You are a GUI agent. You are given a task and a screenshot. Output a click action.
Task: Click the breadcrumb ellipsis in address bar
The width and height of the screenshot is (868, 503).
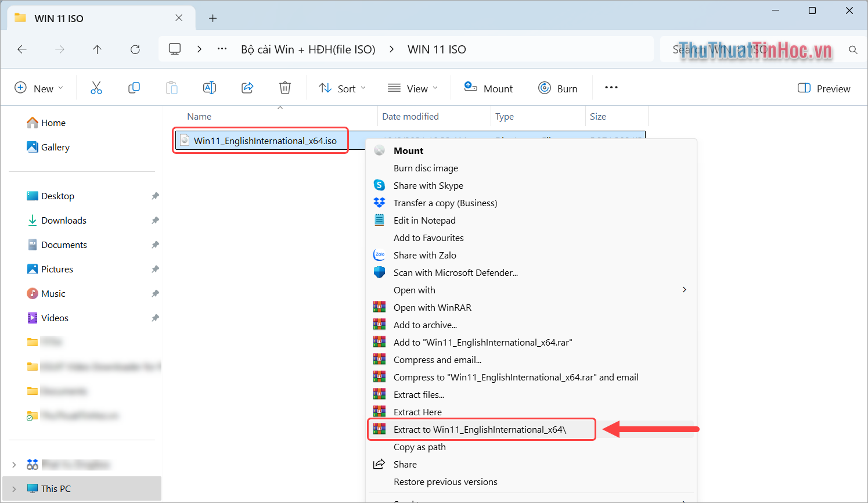222,49
